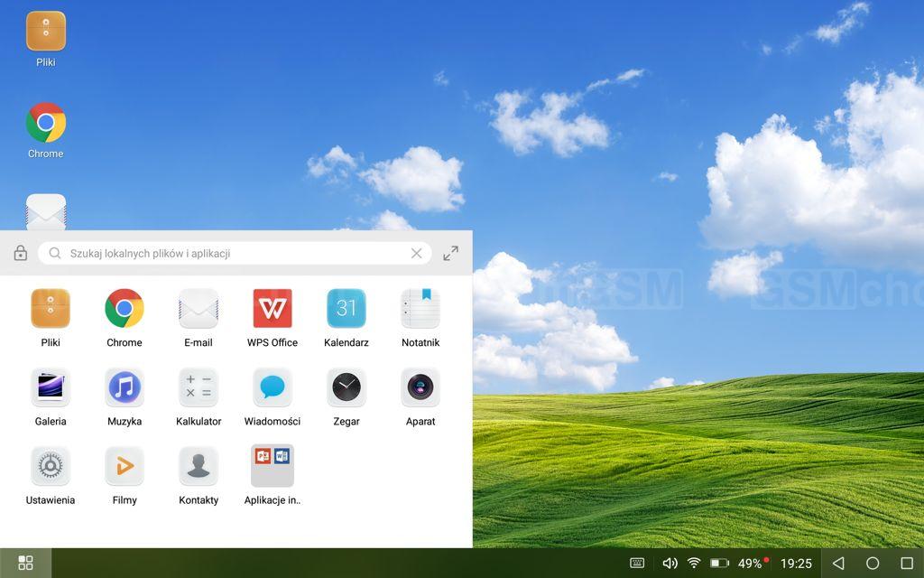Open the Notatnik app
Image resolution: width=924 pixels, height=578 pixels.
coord(420,309)
